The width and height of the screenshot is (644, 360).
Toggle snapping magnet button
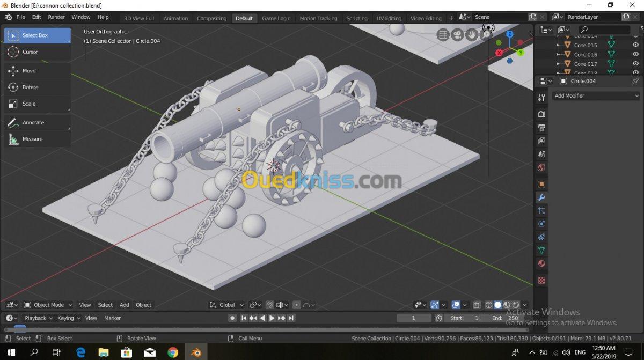click(x=269, y=305)
